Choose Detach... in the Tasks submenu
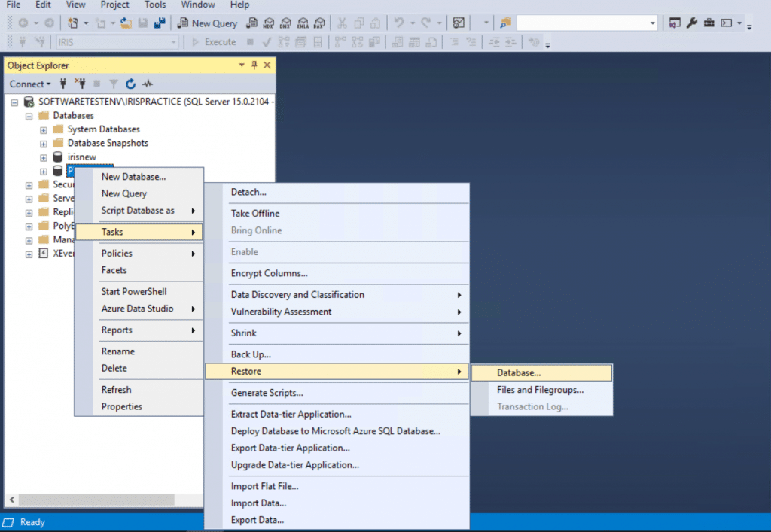 click(x=337, y=192)
